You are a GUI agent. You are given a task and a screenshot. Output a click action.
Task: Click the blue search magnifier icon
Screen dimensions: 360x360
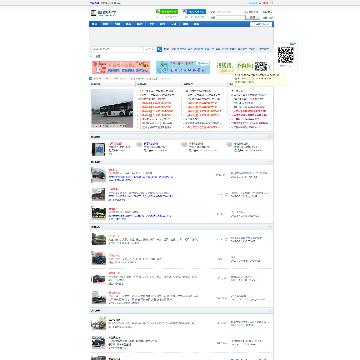tap(159, 49)
